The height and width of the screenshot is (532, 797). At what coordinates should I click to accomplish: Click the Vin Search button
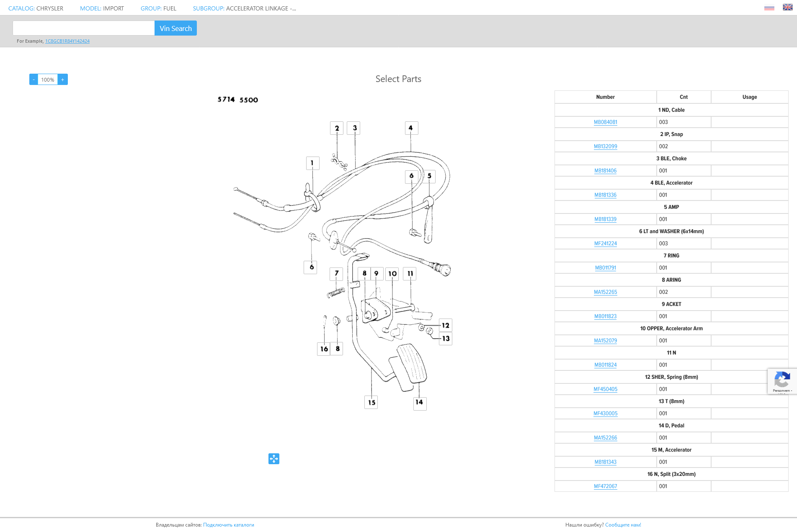click(175, 28)
